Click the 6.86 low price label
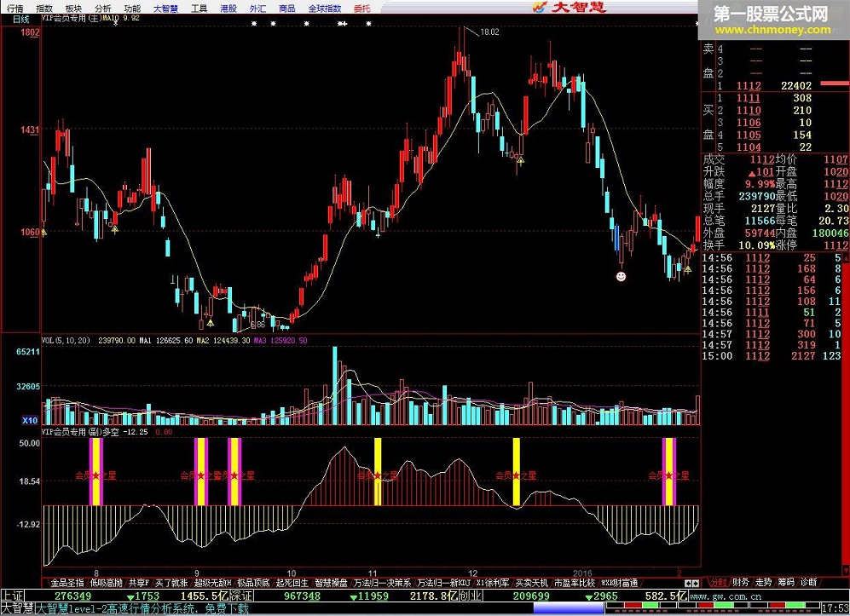Image resolution: width=850 pixels, height=616 pixels. point(258,325)
